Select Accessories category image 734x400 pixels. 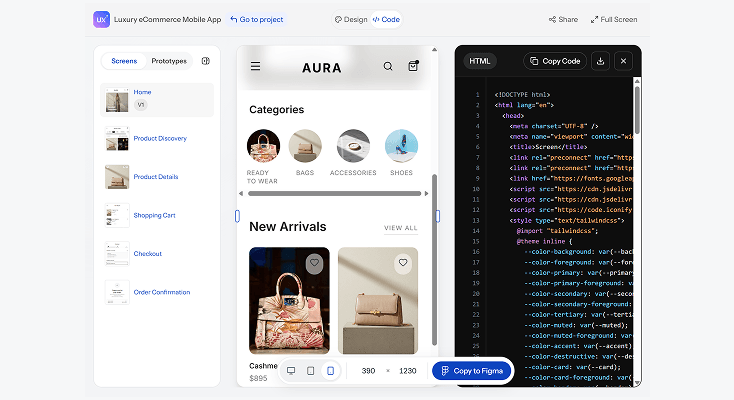pos(353,146)
